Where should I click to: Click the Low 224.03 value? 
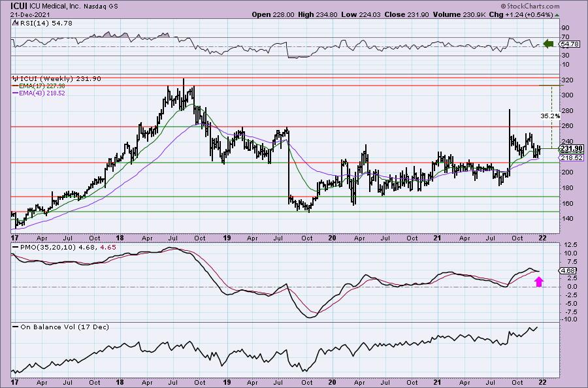361,15
